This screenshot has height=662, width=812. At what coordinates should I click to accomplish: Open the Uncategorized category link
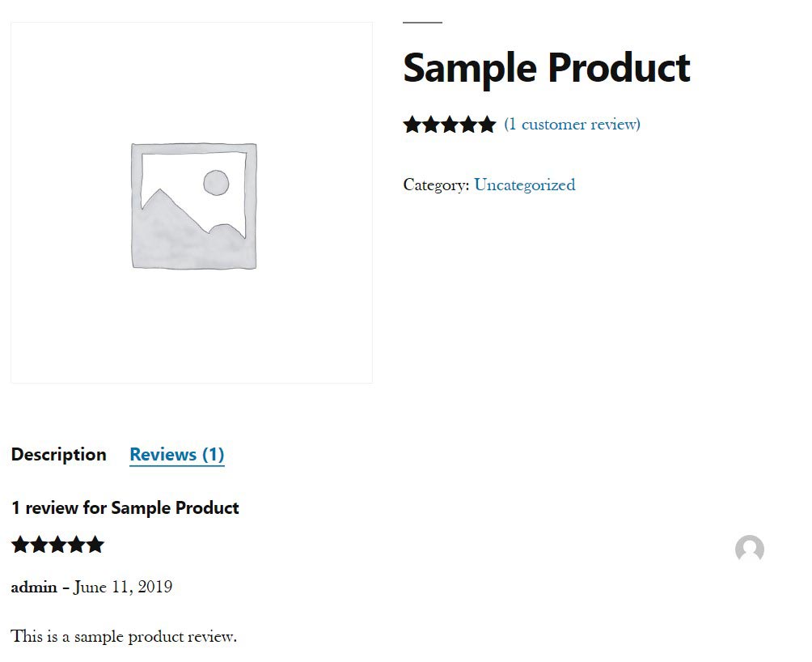click(x=524, y=185)
